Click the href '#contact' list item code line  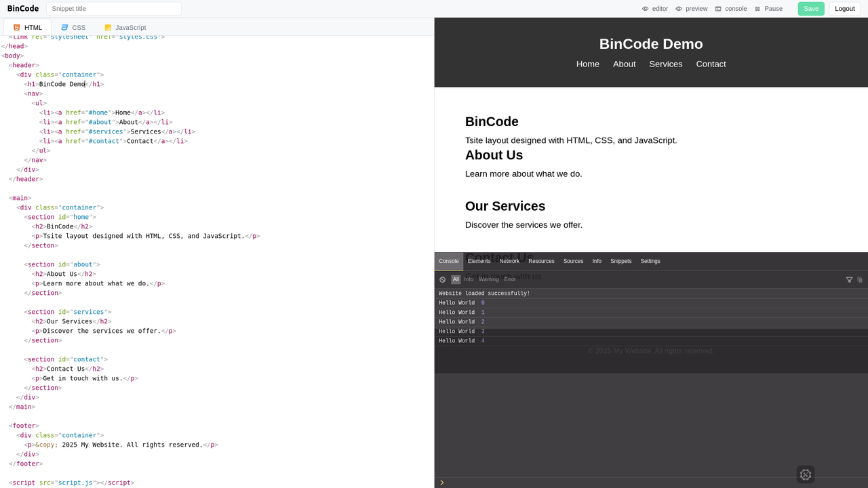[113, 141]
